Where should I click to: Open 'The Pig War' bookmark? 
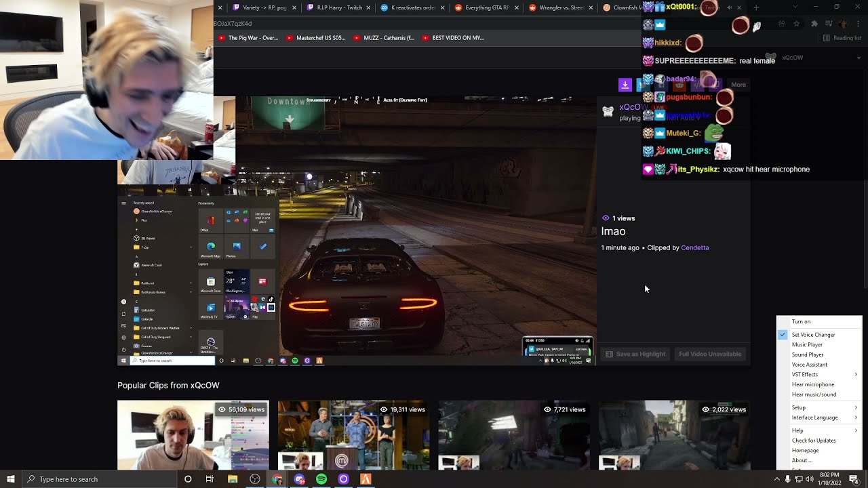coord(248,38)
